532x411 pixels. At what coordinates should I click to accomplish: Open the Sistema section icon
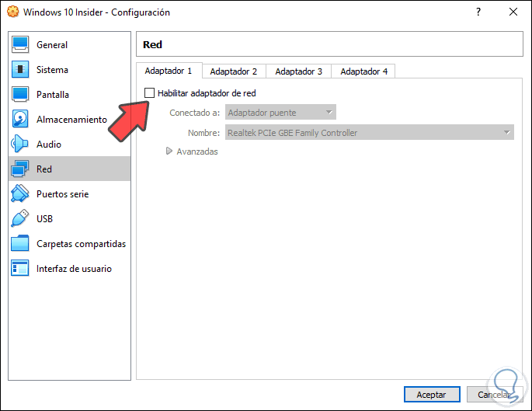point(21,70)
